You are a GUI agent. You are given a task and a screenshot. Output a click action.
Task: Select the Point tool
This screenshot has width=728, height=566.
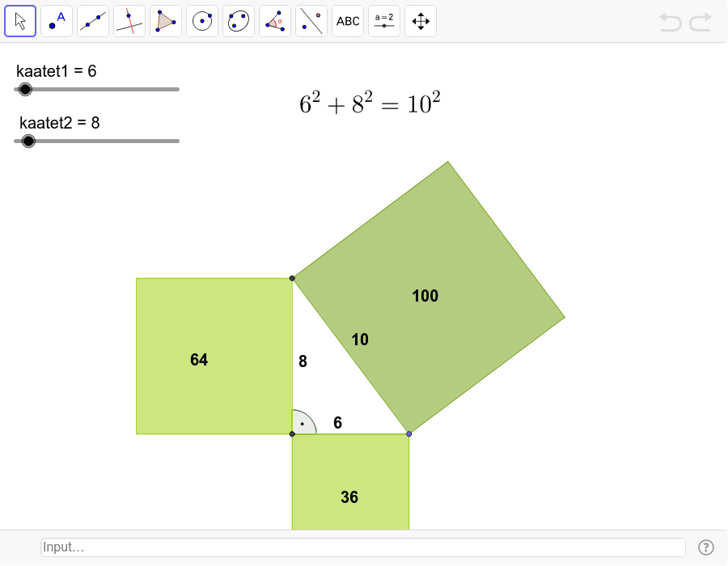(57, 21)
